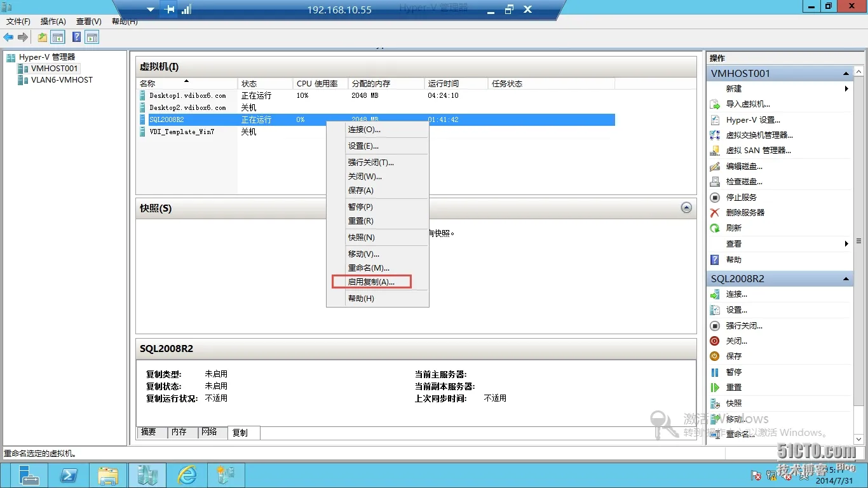
Task: Refresh with 刷新 in the Actions pane
Action: 734,228
